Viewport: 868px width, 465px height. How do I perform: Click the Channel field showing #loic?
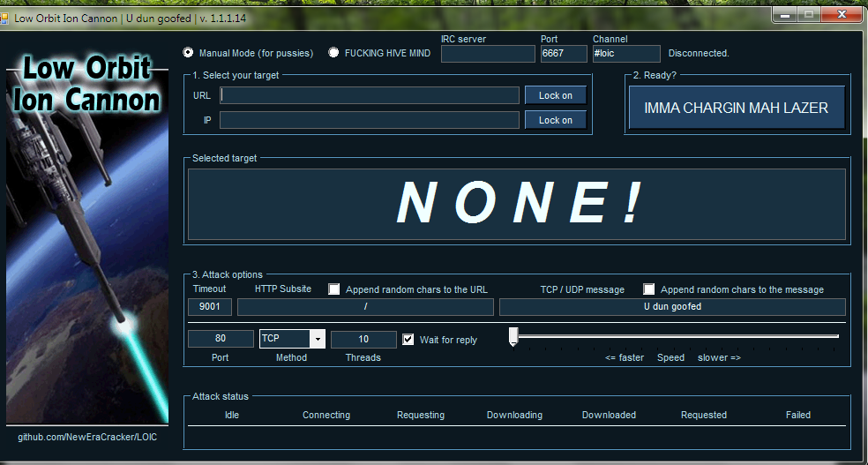[626, 54]
